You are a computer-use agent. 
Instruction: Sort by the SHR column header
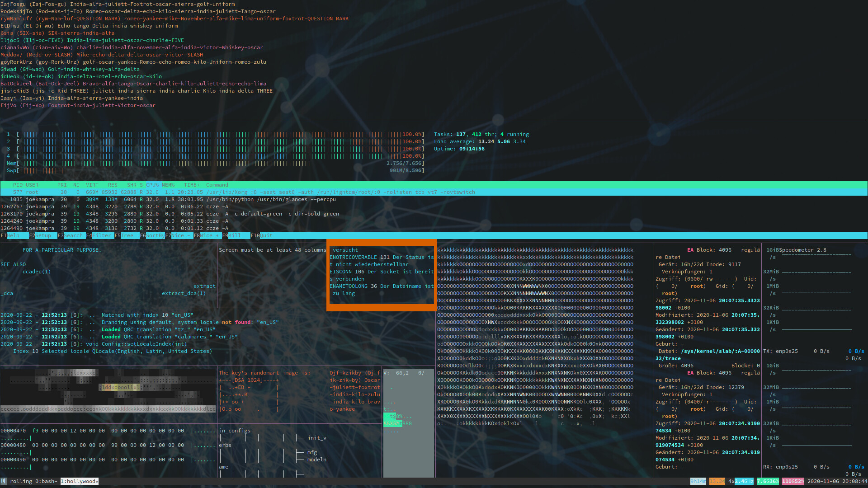pos(132,185)
